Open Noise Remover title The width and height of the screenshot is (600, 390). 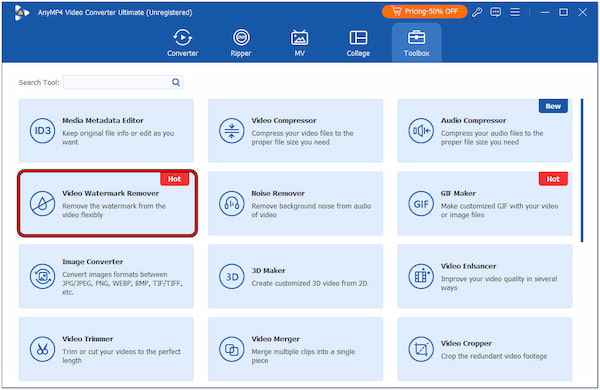coord(278,193)
